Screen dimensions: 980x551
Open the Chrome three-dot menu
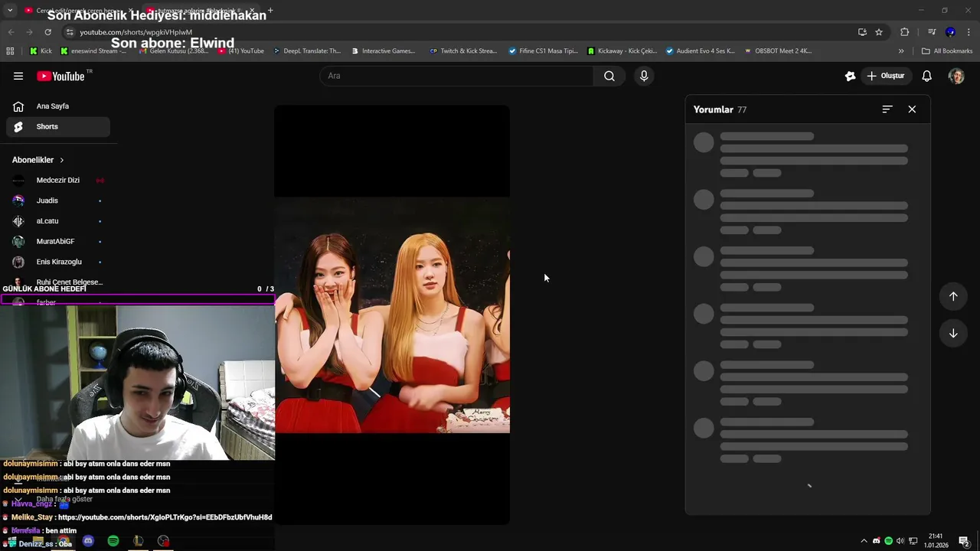[x=969, y=32]
